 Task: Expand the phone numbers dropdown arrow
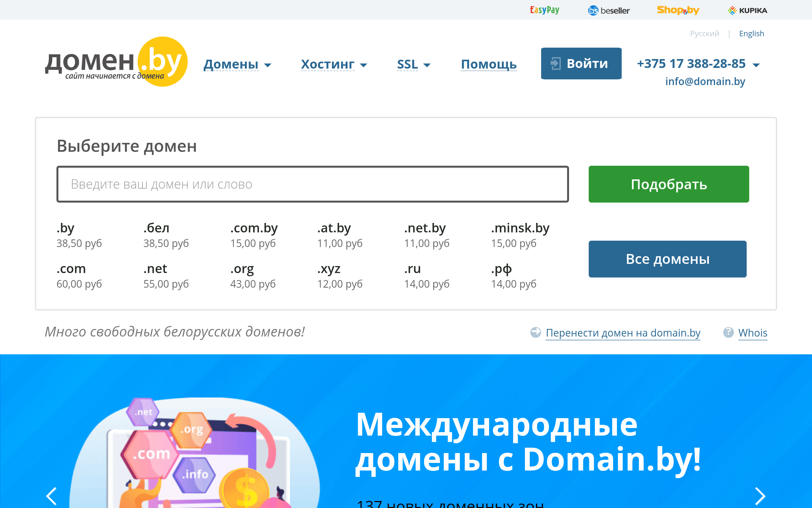pyautogui.click(x=756, y=65)
